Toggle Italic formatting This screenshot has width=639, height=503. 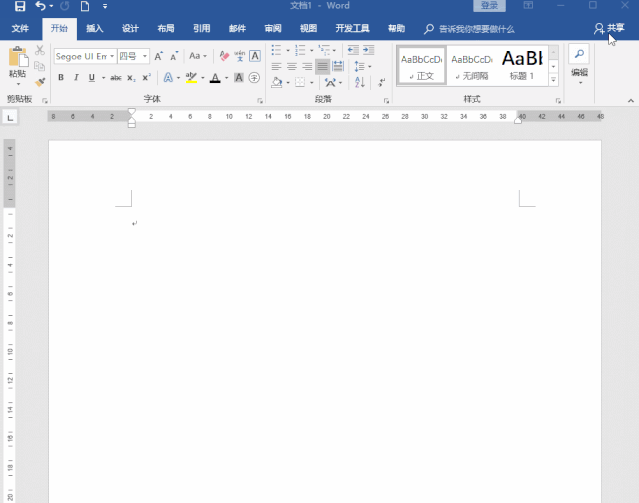tap(77, 78)
